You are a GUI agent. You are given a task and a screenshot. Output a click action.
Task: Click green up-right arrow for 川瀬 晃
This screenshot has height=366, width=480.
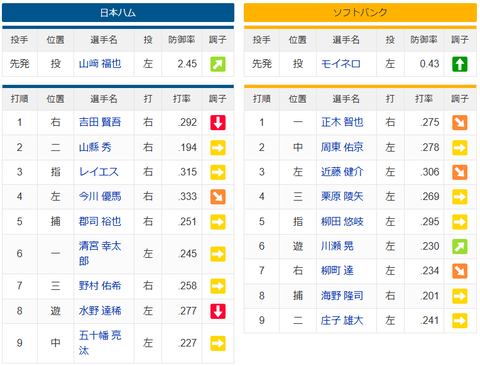460,246
